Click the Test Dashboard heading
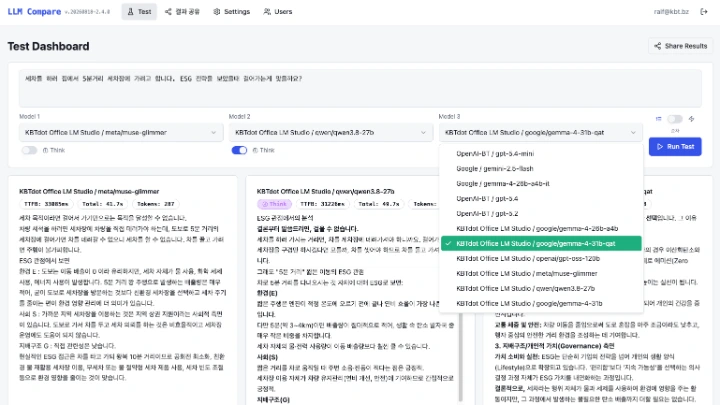720x405 pixels. (48, 46)
